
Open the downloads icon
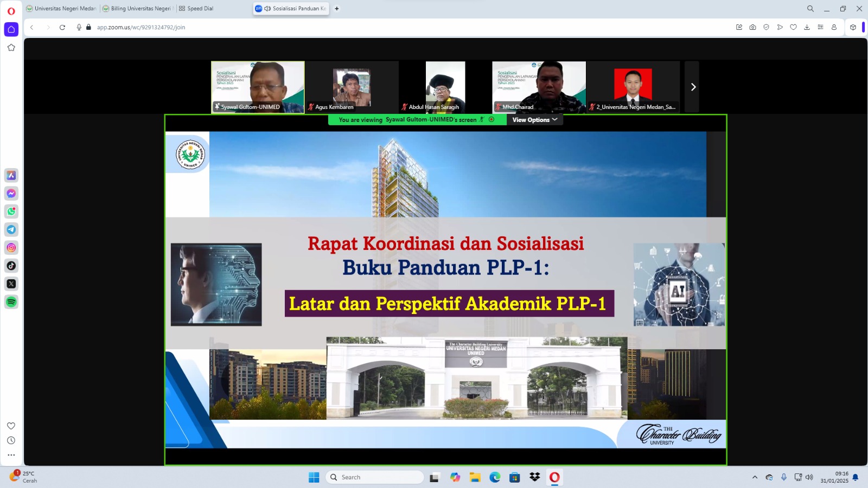point(807,27)
